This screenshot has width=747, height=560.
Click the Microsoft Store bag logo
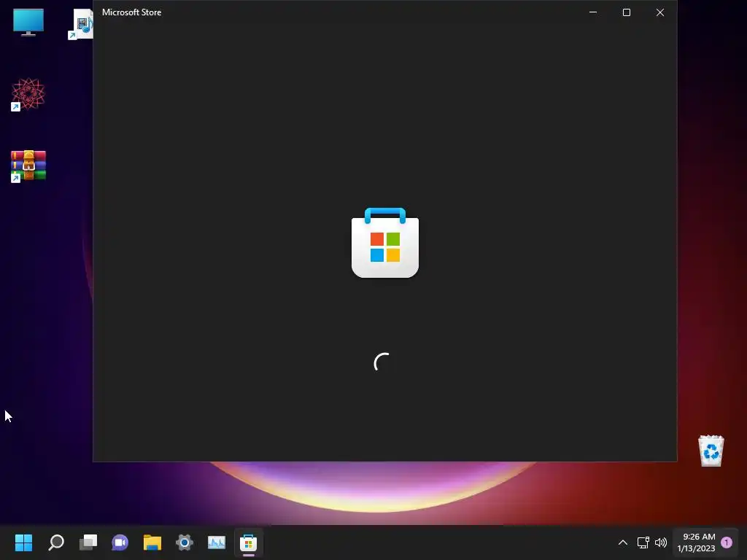pos(385,242)
